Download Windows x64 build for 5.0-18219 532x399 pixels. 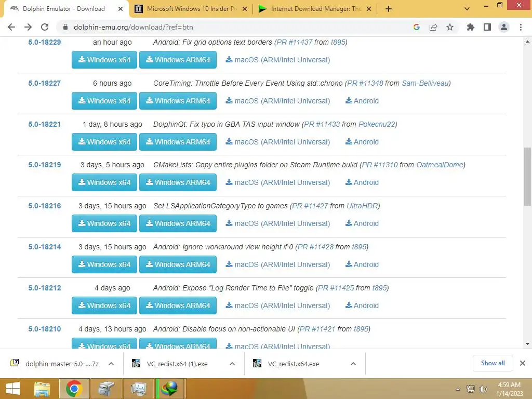pos(104,182)
